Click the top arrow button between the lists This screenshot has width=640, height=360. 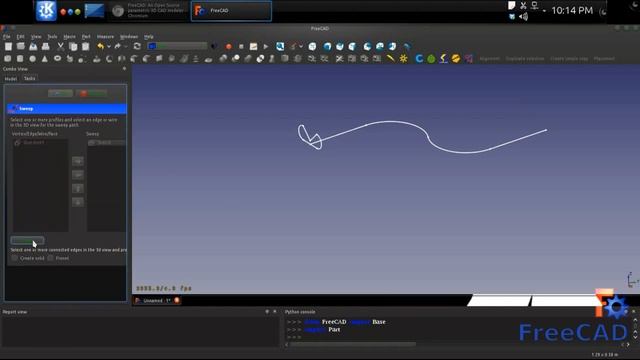tap(78, 161)
